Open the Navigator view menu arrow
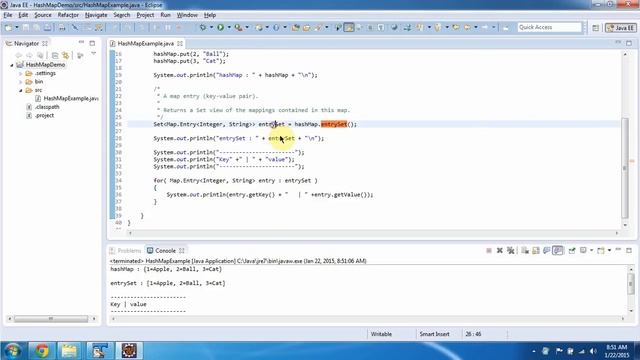The height and width of the screenshot is (360, 640). 93,54
